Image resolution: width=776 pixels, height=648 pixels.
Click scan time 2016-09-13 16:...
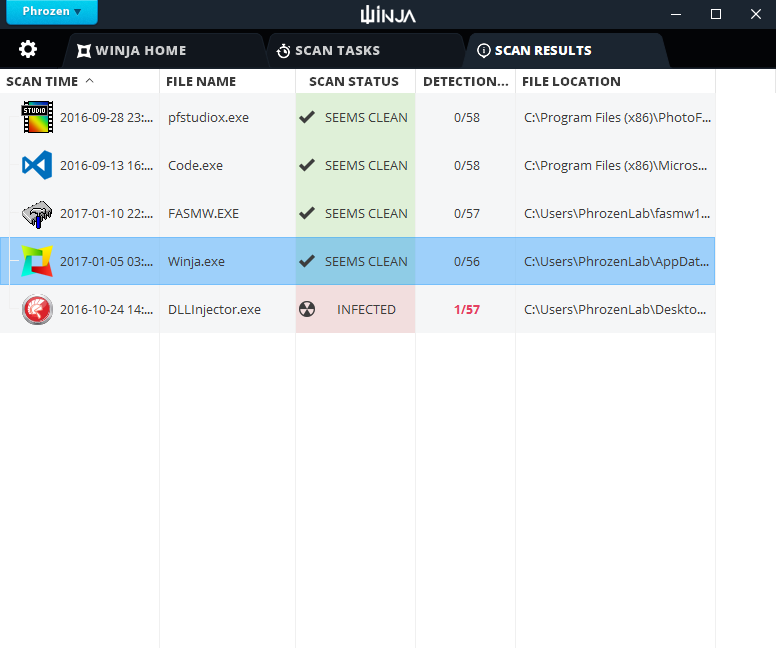[x=106, y=165]
